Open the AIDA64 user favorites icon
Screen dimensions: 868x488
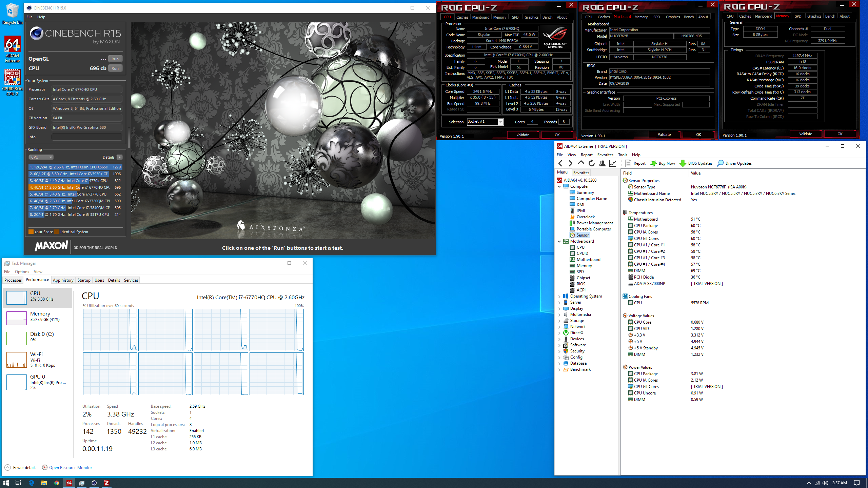click(602, 163)
